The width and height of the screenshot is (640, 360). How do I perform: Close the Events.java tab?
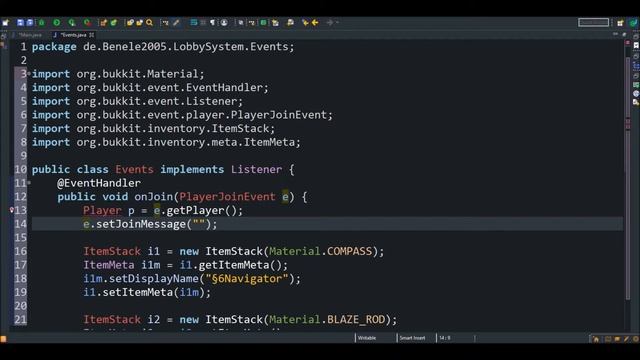[x=92, y=35]
